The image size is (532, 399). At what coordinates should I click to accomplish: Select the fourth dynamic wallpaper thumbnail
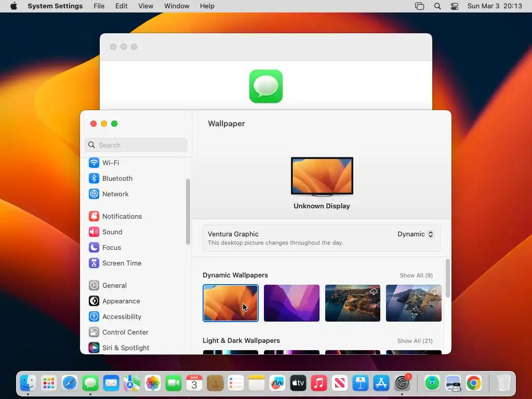coord(414,303)
